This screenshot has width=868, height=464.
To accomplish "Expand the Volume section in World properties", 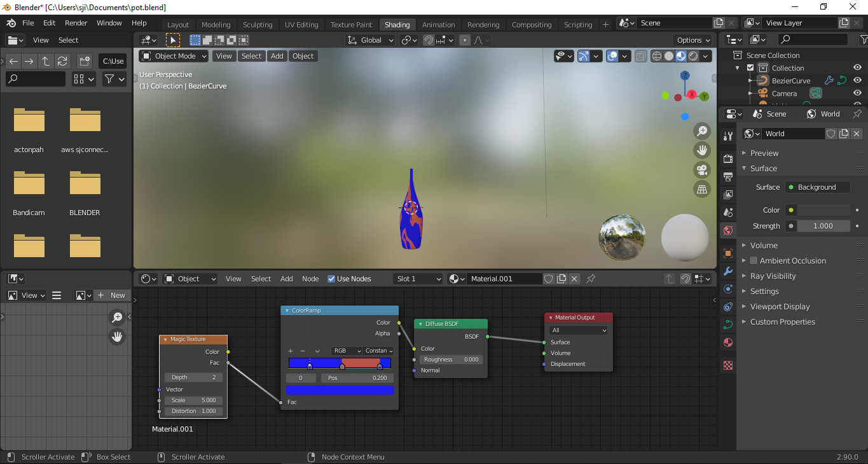I will 763,245.
